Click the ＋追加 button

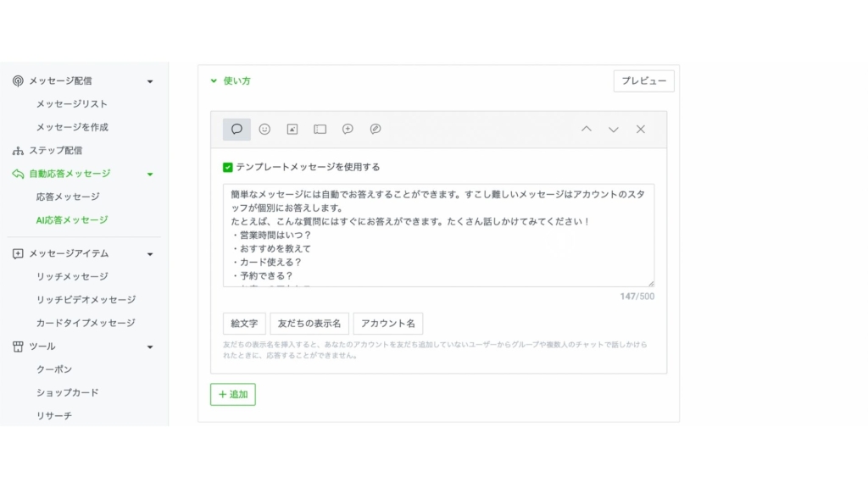pos(233,395)
